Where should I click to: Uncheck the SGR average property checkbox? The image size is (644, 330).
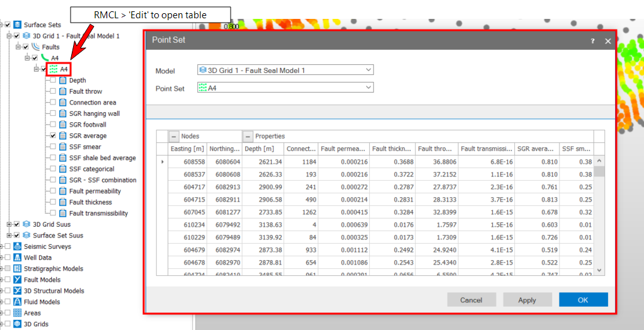tap(53, 135)
